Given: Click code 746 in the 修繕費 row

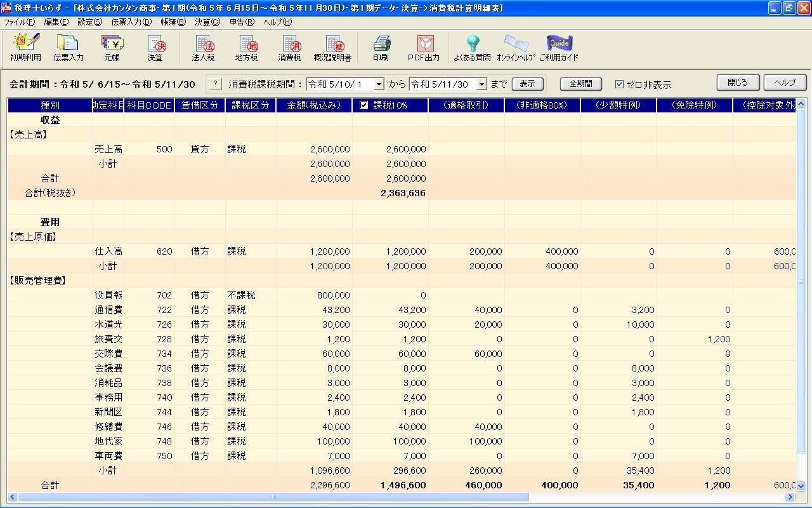Looking at the screenshot, I should click(x=164, y=427).
